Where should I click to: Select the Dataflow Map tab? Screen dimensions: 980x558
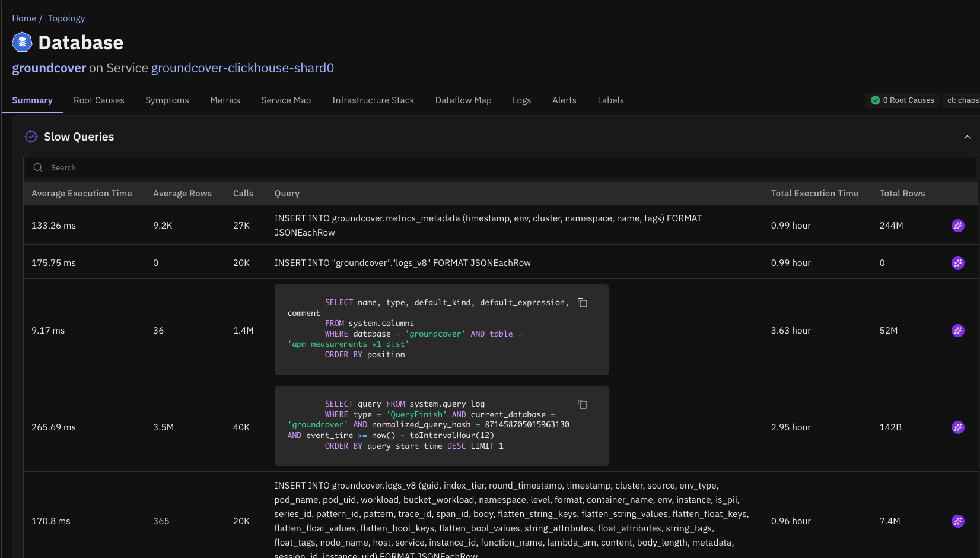click(x=463, y=100)
